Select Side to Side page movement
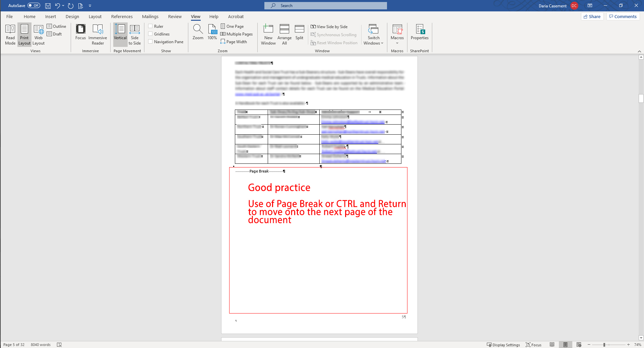This screenshot has height=348, width=644. tap(134, 34)
